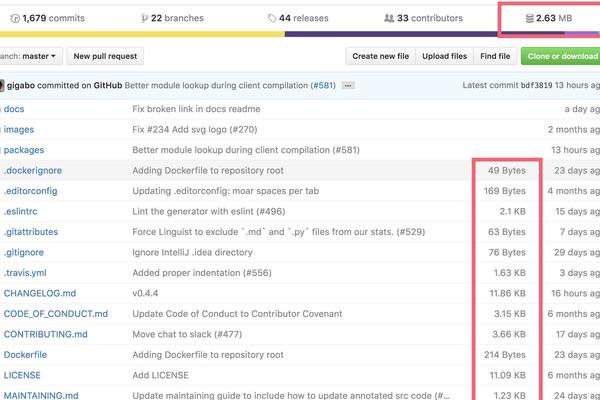Click Upload files button
The width and height of the screenshot is (600, 400).
(x=445, y=56)
